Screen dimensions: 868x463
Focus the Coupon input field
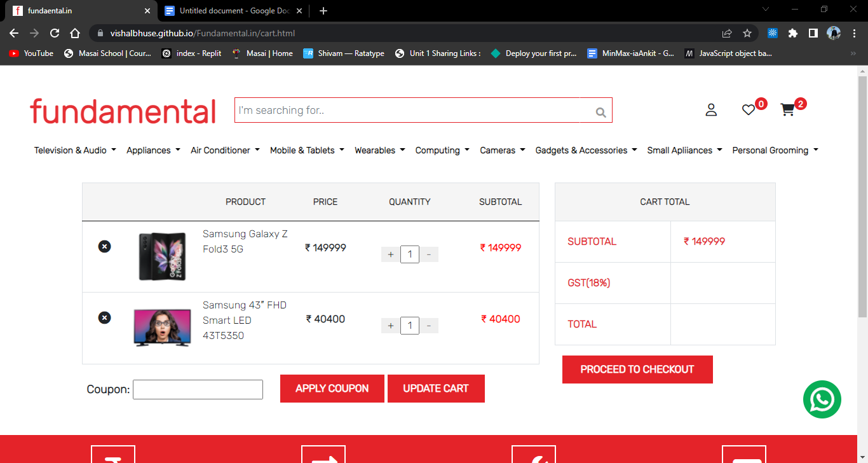198,389
